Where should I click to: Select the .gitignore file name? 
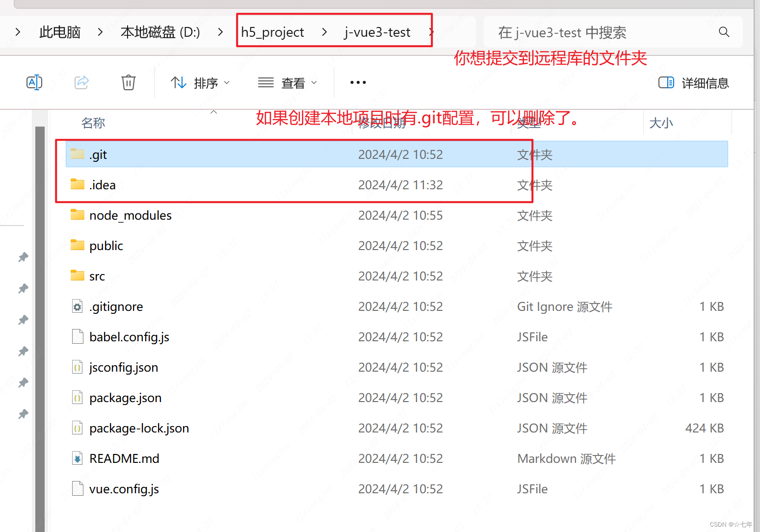[x=116, y=307]
